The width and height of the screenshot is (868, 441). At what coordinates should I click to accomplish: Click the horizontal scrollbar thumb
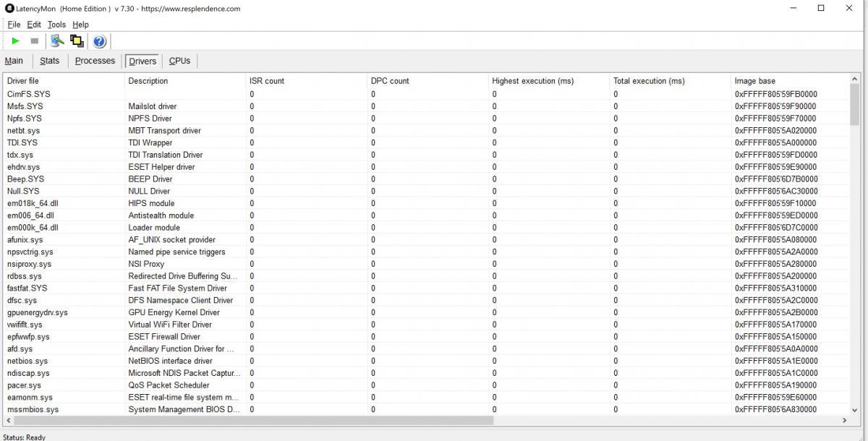click(253, 420)
